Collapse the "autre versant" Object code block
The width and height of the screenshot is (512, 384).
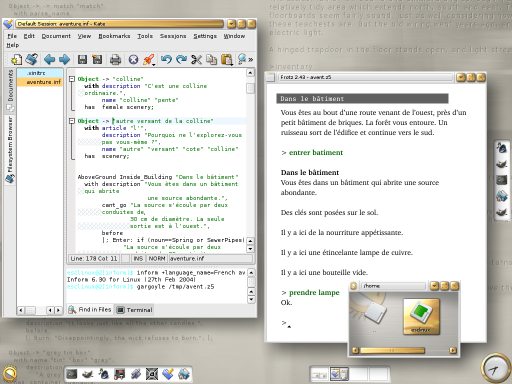72,121
